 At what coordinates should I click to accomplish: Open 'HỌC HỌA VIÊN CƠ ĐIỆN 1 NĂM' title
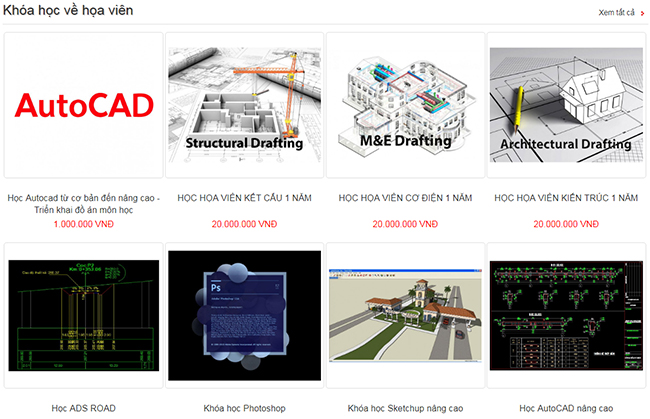point(405,198)
